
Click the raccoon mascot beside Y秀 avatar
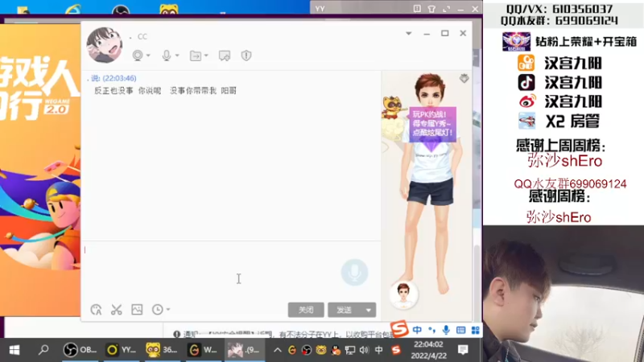pyautogui.click(x=392, y=109)
